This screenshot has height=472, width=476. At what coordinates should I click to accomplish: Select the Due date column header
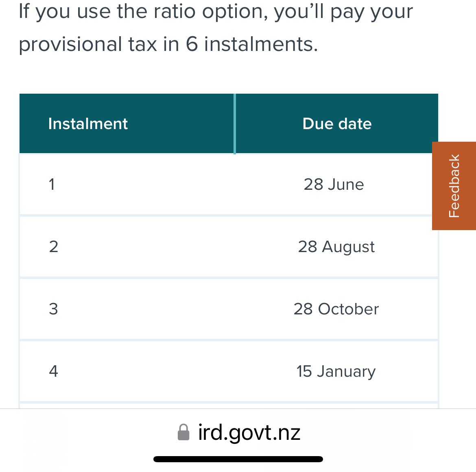337,124
